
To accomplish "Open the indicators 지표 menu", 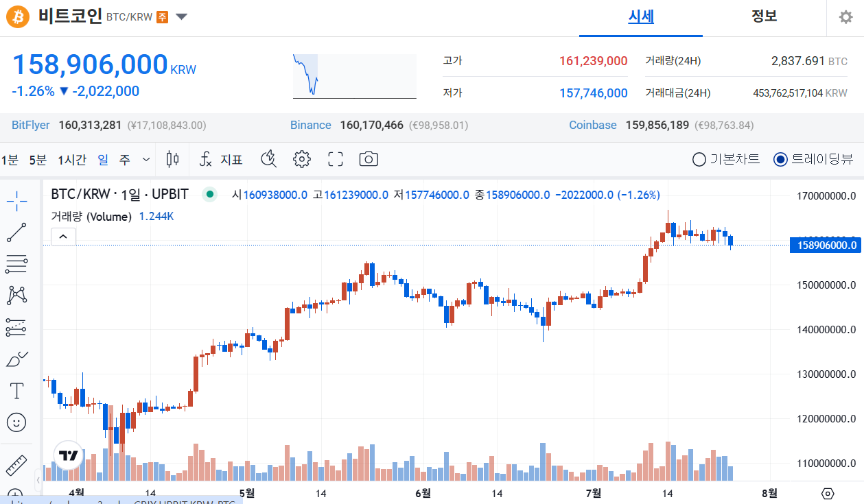I will pos(221,160).
